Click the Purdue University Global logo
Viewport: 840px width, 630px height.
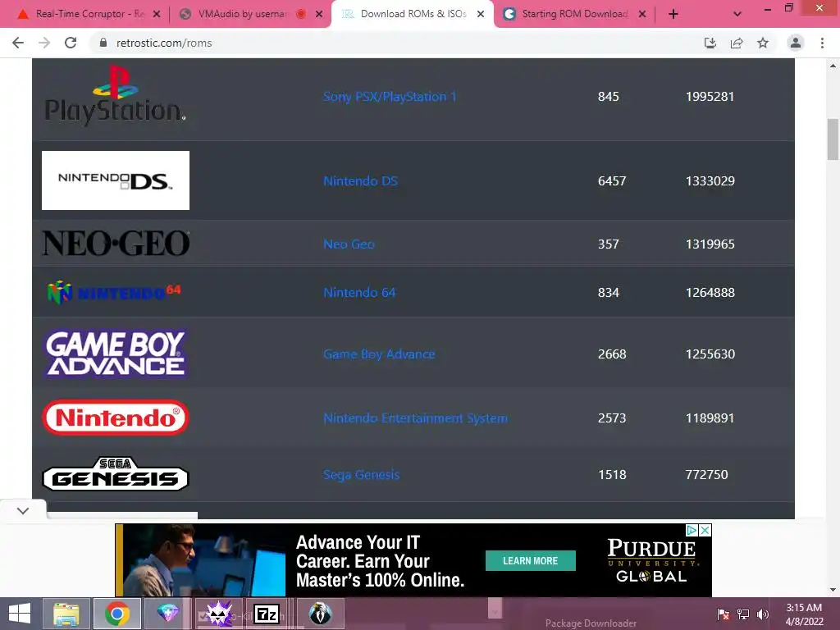click(651, 561)
